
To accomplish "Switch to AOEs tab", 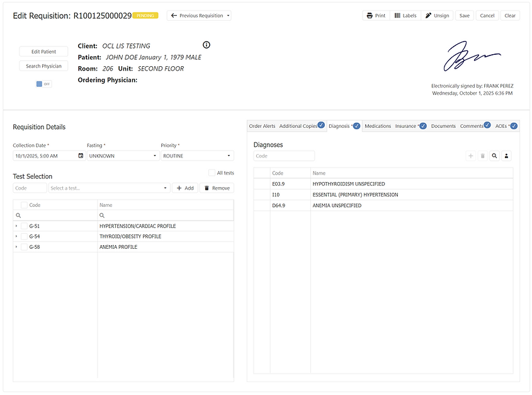I will 506,126.
